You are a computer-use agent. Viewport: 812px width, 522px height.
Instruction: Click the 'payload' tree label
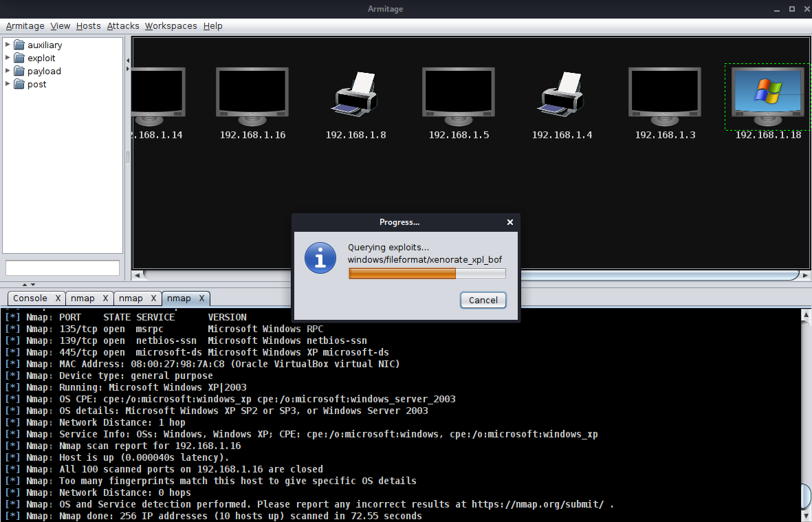tap(44, 71)
